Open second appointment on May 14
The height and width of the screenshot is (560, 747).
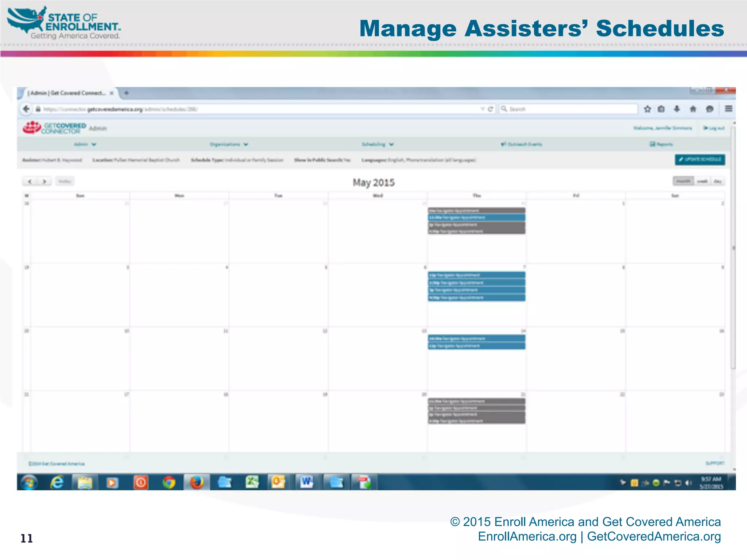(x=477, y=346)
